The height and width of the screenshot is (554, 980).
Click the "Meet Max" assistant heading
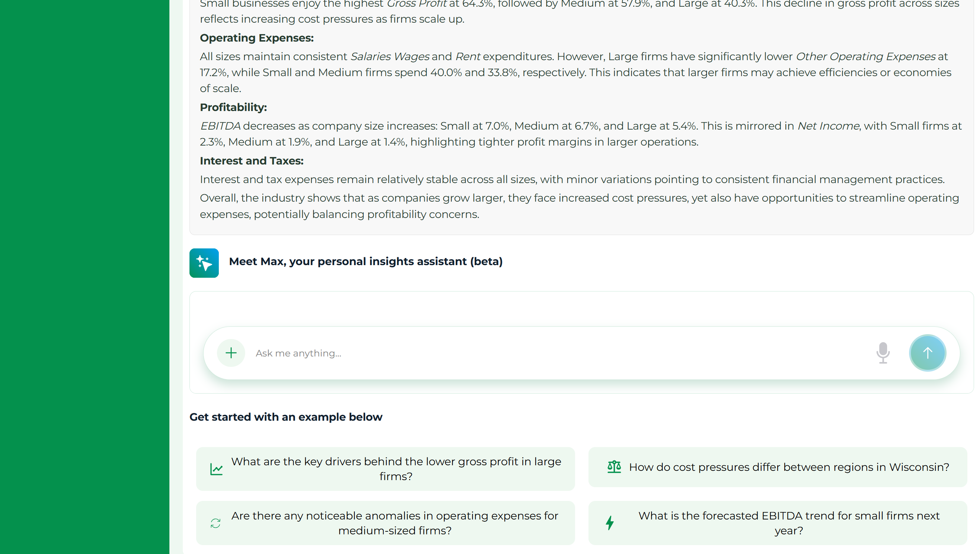click(x=365, y=262)
